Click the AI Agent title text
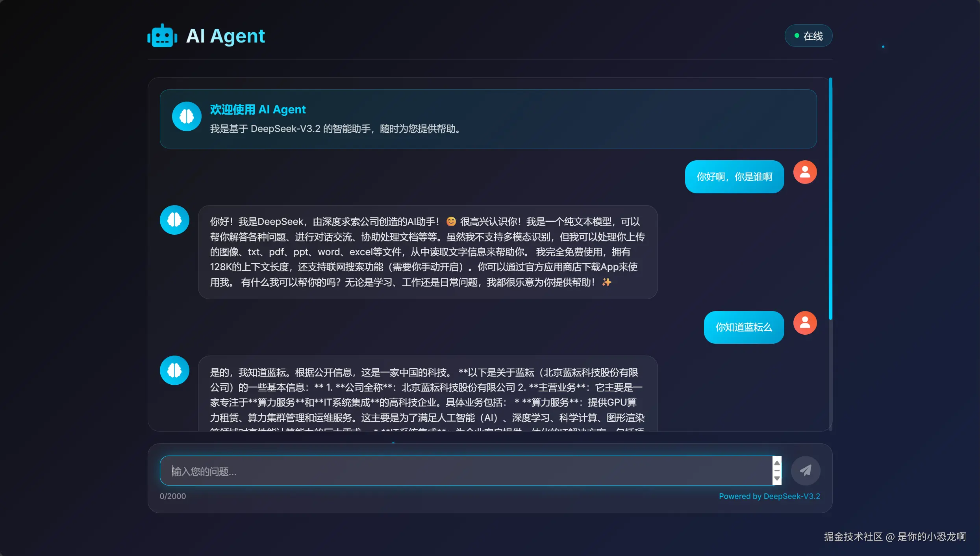The image size is (980, 556). click(226, 36)
